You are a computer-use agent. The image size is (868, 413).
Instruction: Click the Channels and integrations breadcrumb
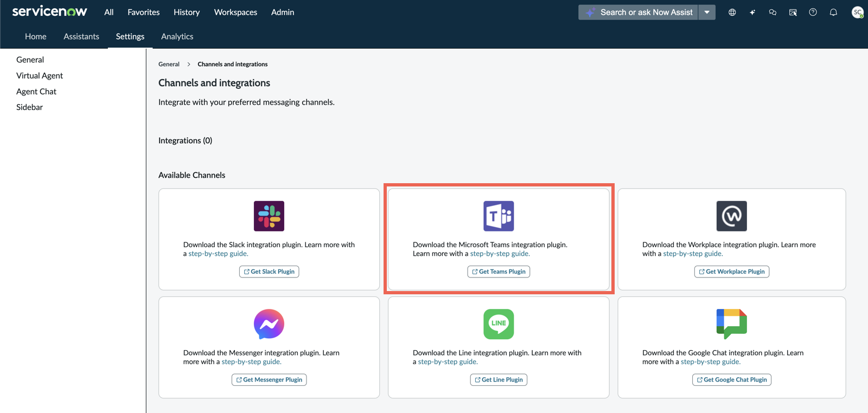coord(232,64)
